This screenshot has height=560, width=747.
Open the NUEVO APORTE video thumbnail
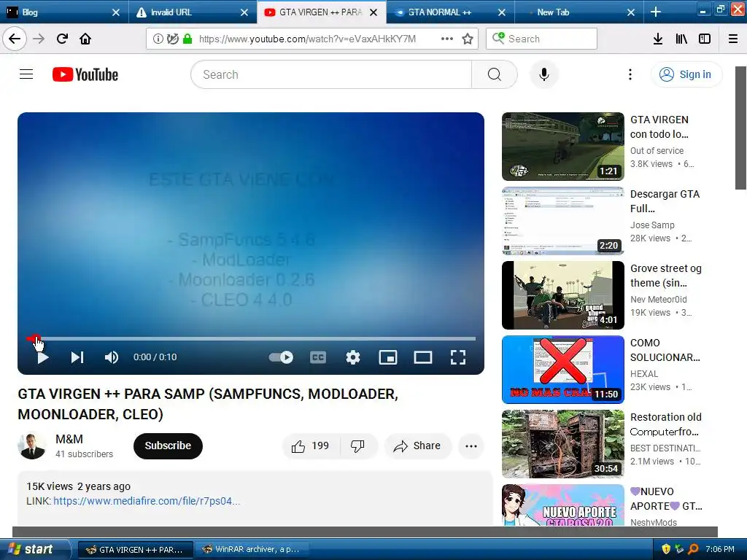[x=562, y=505]
